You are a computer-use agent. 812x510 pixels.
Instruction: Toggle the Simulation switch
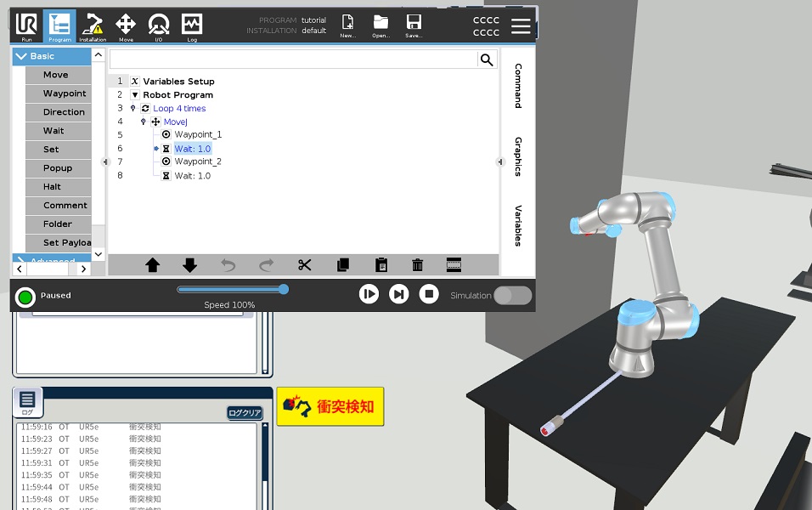point(512,296)
